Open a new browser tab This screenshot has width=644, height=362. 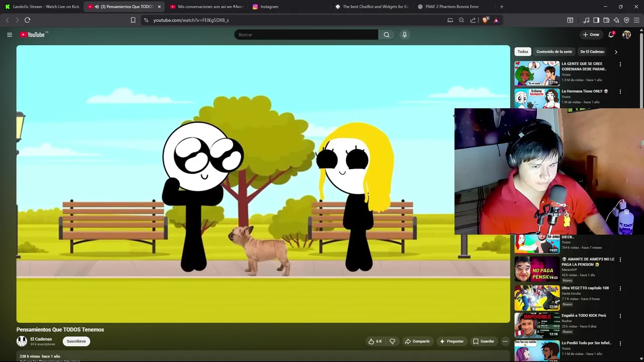(502, 7)
